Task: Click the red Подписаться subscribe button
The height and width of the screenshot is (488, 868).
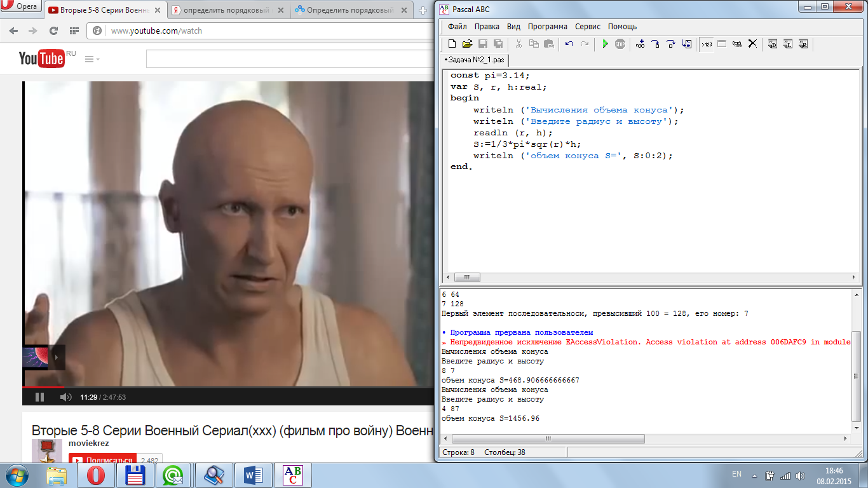Action: click(x=102, y=460)
